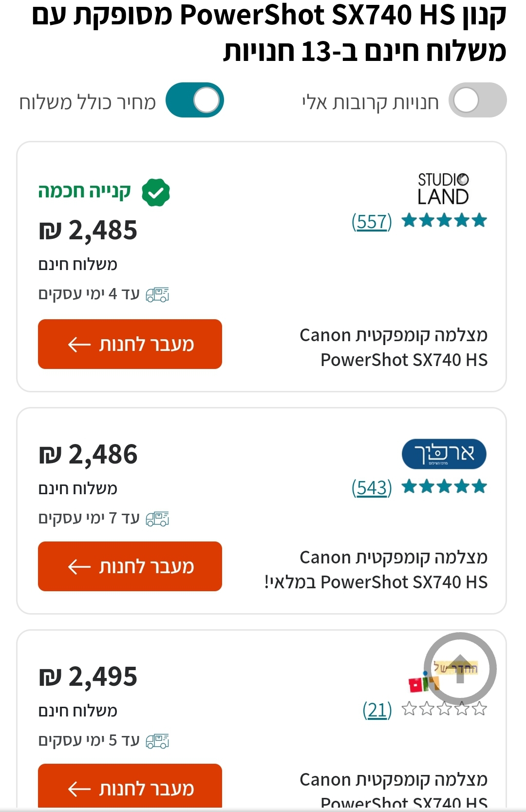Image resolution: width=526 pixels, height=812 pixels.
Task: Open the 21 reviews link
Action: click(x=377, y=710)
